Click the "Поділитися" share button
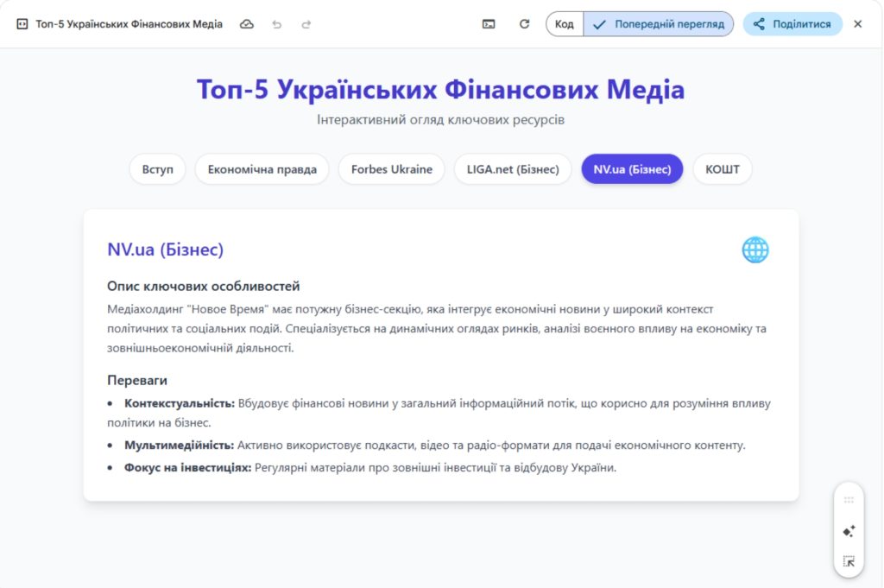This screenshot has width=884, height=588. pos(792,23)
